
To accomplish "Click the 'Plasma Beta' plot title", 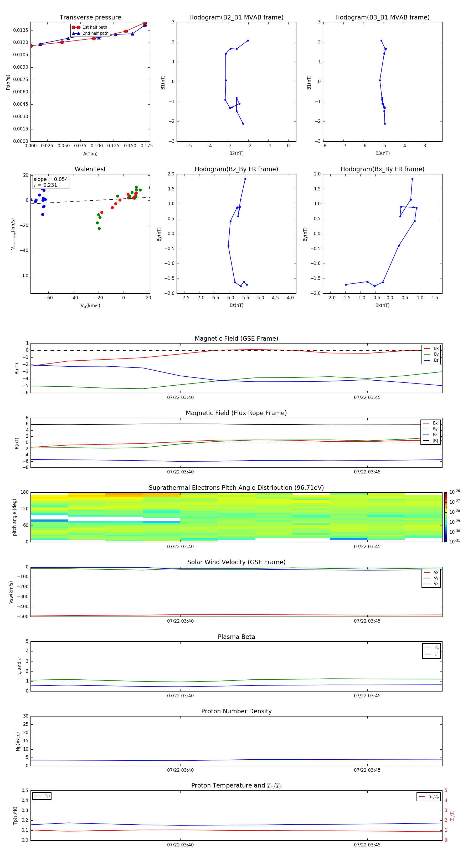I will point(236,637).
